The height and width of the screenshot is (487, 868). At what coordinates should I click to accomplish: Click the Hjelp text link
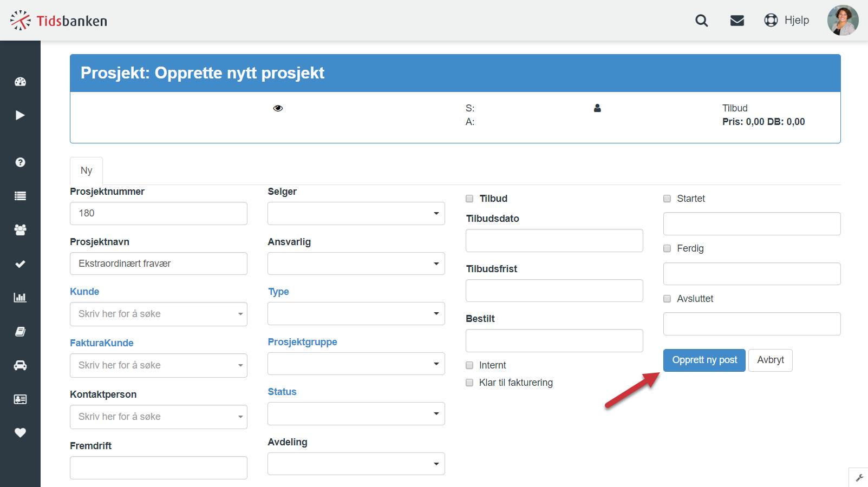click(x=797, y=20)
